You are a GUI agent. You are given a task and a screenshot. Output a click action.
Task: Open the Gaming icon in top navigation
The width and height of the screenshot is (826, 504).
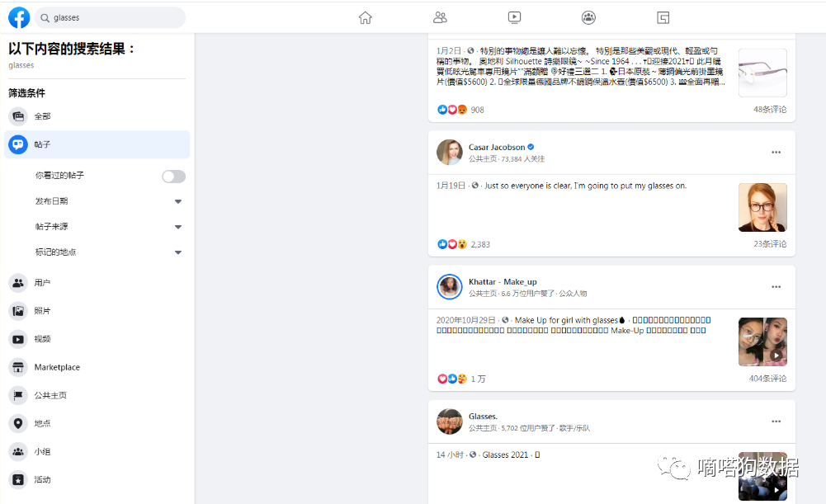click(x=663, y=16)
